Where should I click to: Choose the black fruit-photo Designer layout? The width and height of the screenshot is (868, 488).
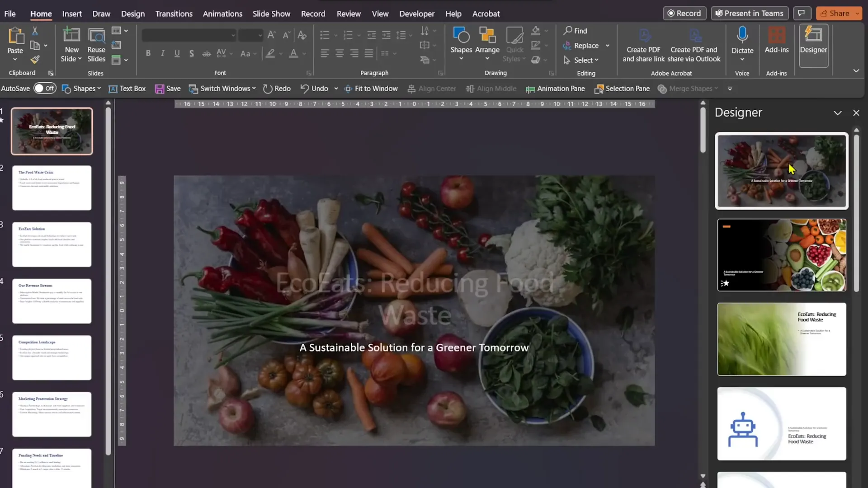click(x=782, y=255)
